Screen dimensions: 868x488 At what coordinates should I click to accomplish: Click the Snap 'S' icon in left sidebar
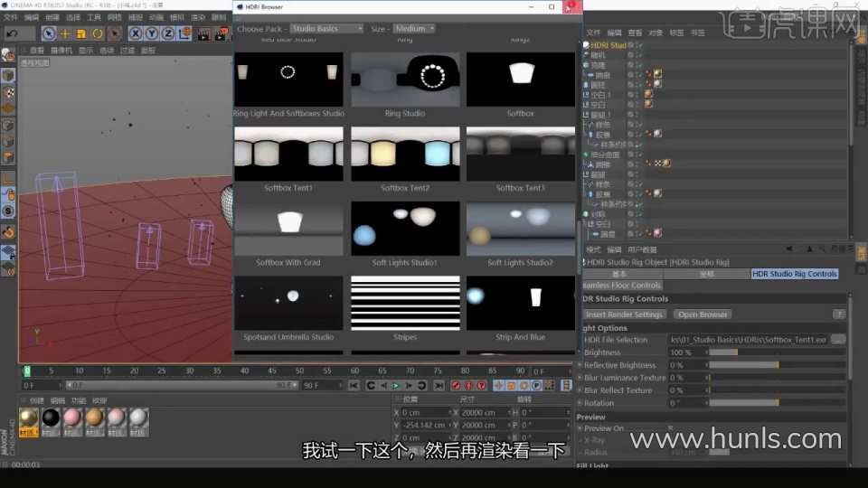click(8, 211)
